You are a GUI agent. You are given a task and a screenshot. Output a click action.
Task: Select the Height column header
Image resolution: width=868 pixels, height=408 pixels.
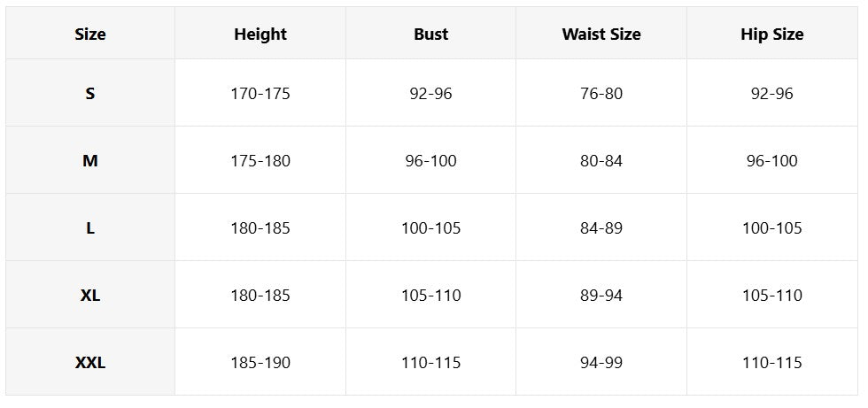tap(260, 33)
